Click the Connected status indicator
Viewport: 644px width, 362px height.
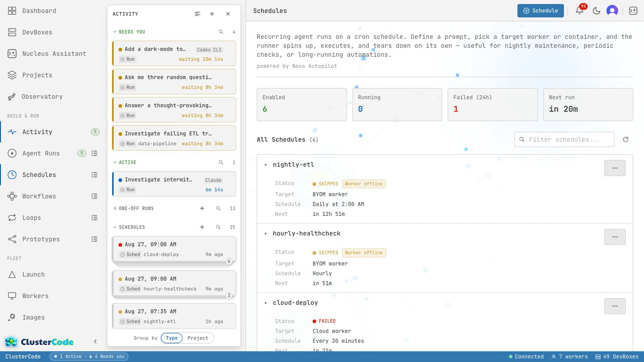pos(526,357)
